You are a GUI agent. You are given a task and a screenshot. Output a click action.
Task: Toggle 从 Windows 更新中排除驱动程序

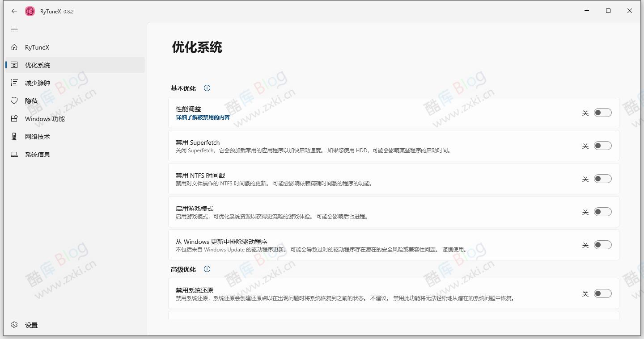[x=602, y=245]
